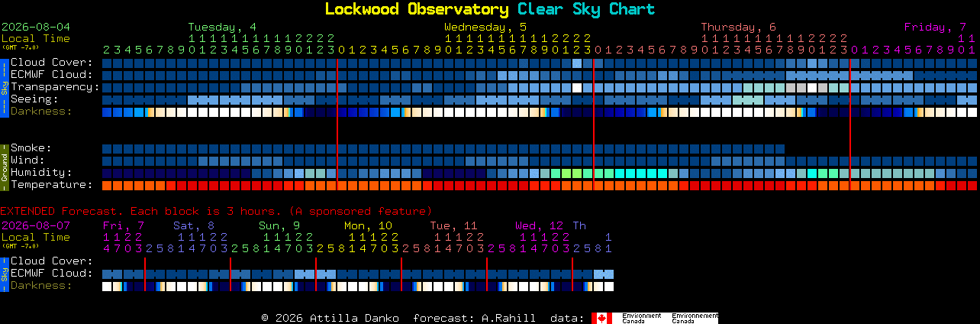Click the Mon, 10 extended forecast header
Viewport: 980px width, 324px height.
[x=368, y=225]
